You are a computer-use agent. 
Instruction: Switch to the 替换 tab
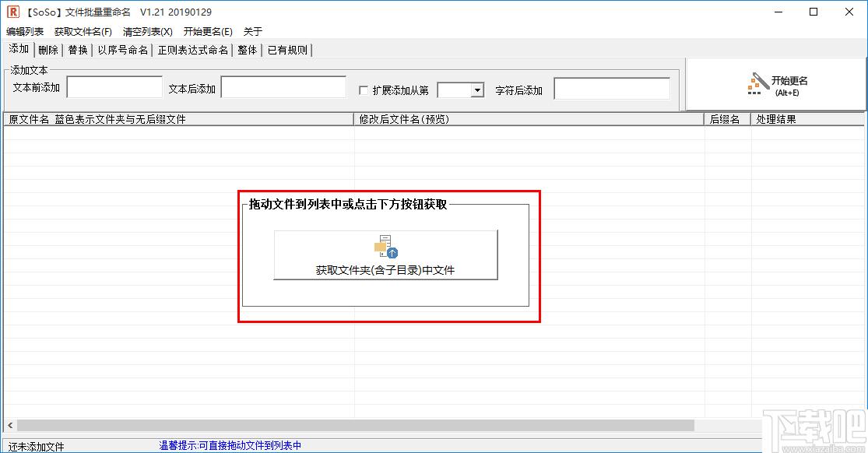[x=78, y=50]
